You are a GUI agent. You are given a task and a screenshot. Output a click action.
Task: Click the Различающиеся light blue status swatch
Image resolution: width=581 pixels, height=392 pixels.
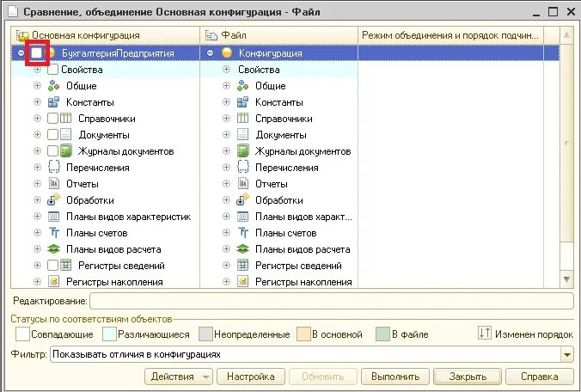(109, 334)
